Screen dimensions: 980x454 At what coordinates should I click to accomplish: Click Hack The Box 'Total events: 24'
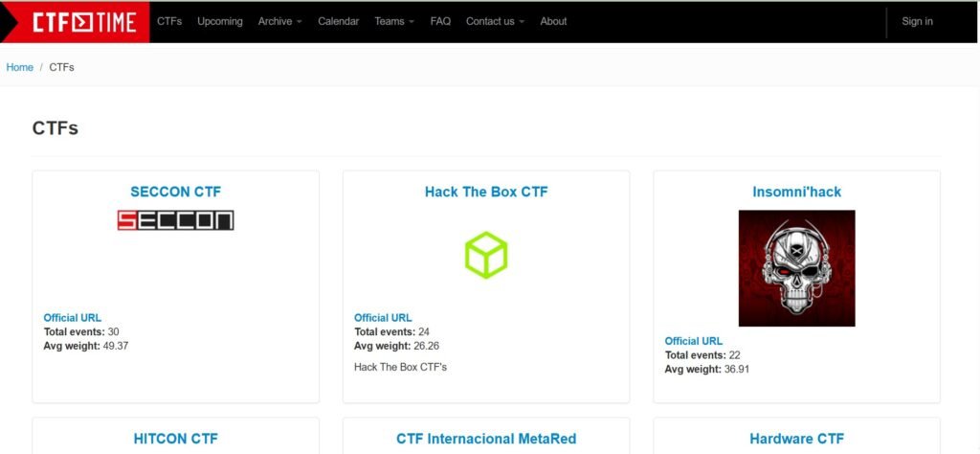click(x=391, y=332)
